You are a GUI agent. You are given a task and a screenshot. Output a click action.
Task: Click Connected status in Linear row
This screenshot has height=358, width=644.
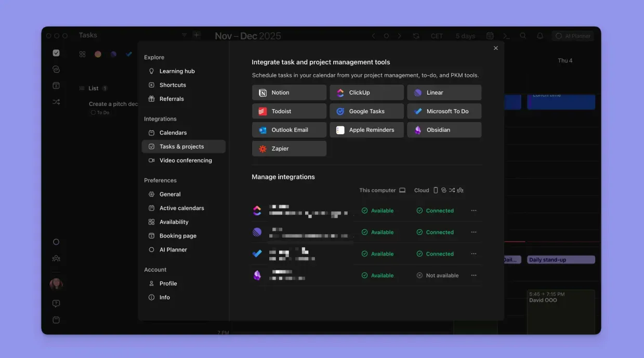435,232
